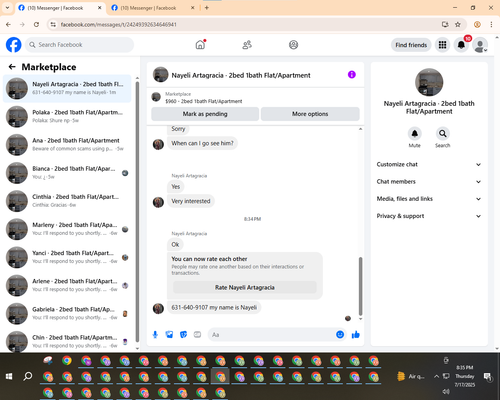Close the second Messenger tab
The height and width of the screenshot is (400, 500).
(192, 8)
